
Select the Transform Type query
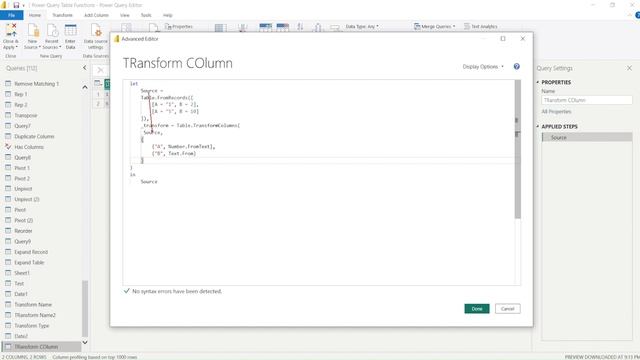tap(32, 326)
